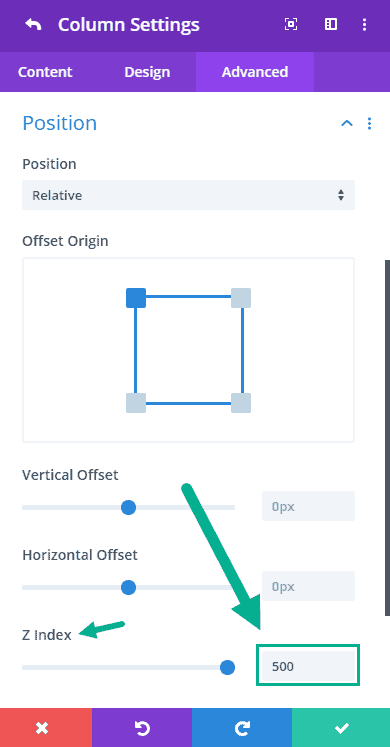Image resolution: width=390 pixels, height=747 pixels.
Task: Click the Vertical Offset value field
Action: 308,506
